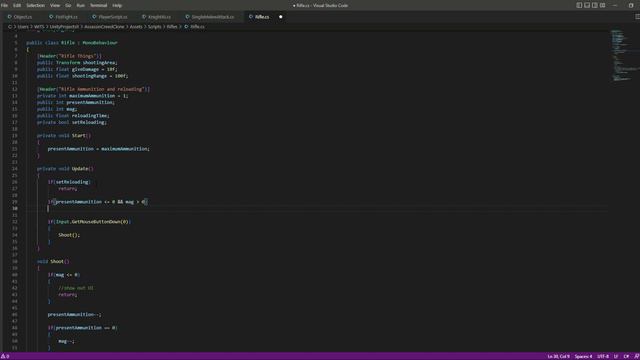The image size is (640, 360).
Task: Toggle secondary side bar layout icon
Action: click(x=595, y=5)
